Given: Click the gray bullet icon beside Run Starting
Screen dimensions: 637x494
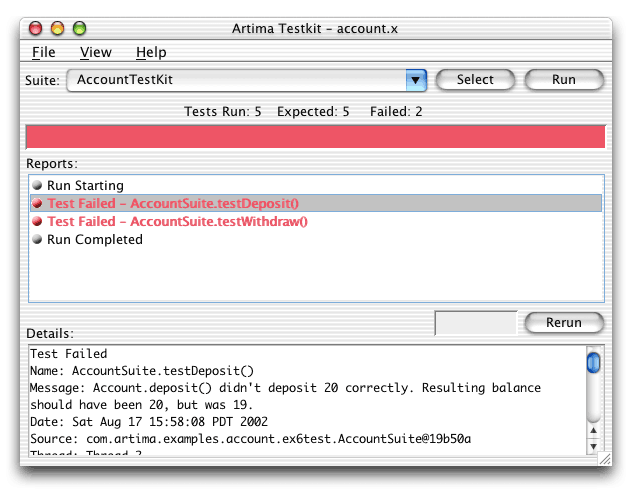Looking at the screenshot, I should click(x=37, y=185).
